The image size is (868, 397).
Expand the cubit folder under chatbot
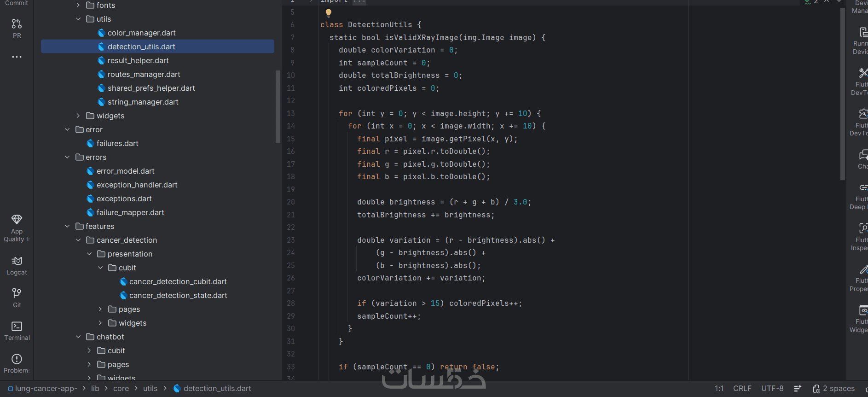tap(89, 350)
